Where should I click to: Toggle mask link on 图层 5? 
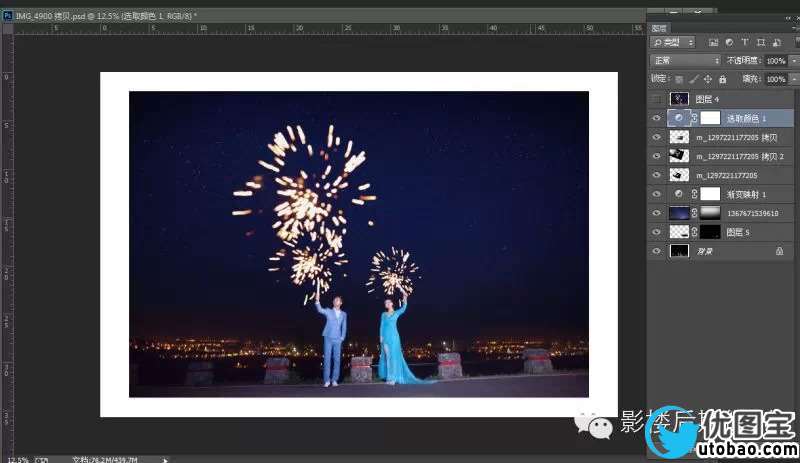pyautogui.click(x=694, y=232)
